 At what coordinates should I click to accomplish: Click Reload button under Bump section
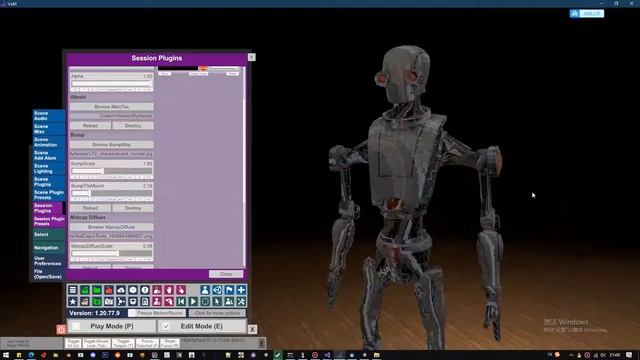(x=90, y=208)
